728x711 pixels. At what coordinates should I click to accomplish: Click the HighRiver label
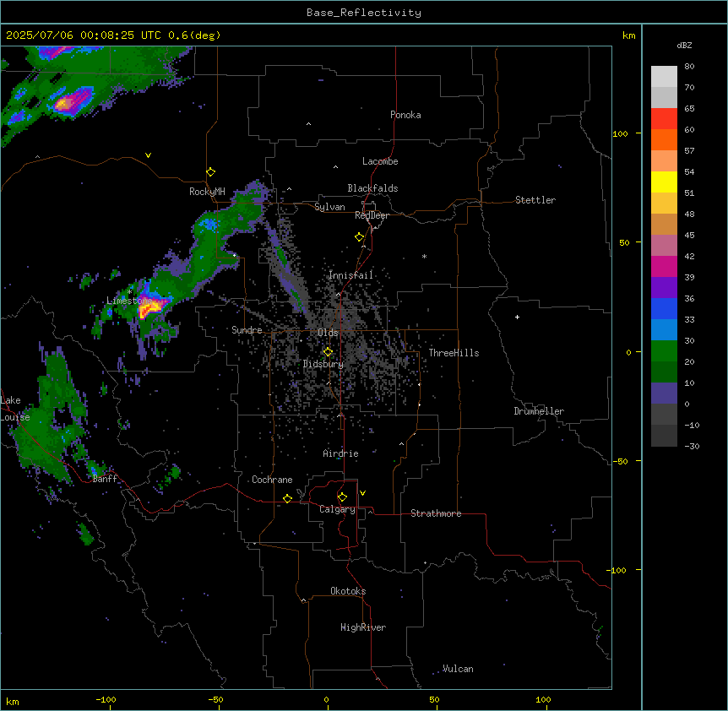pyautogui.click(x=363, y=627)
